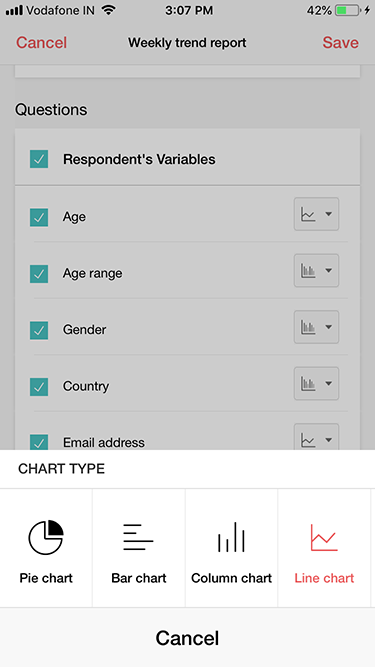Tap the 3:07 PM clock
Image resolution: width=375 pixels, height=667 pixels.
pyautogui.click(x=189, y=10)
